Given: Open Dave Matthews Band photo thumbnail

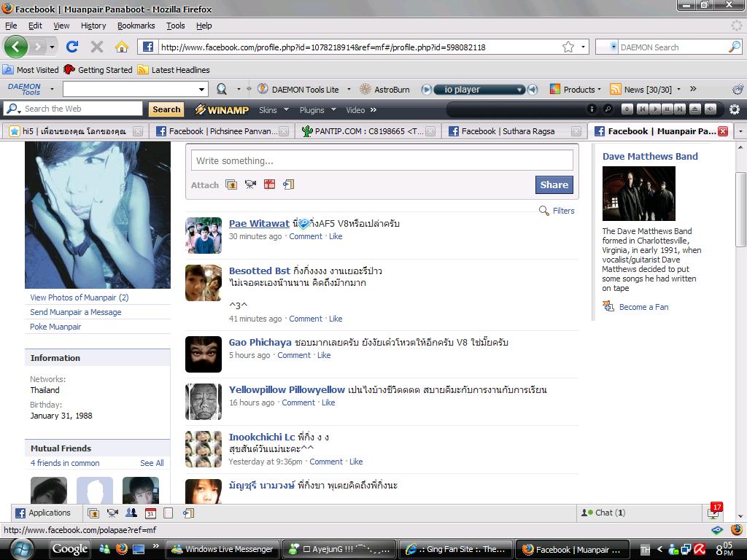Looking at the screenshot, I should [639, 193].
